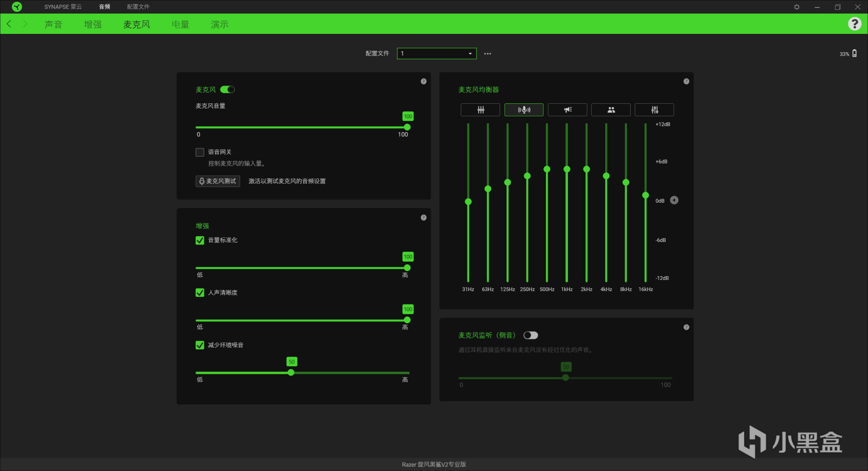This screenshot has width=868, height=471.
Task: Select the conference people equalizer preset
Action: click(x=611, y=110)
